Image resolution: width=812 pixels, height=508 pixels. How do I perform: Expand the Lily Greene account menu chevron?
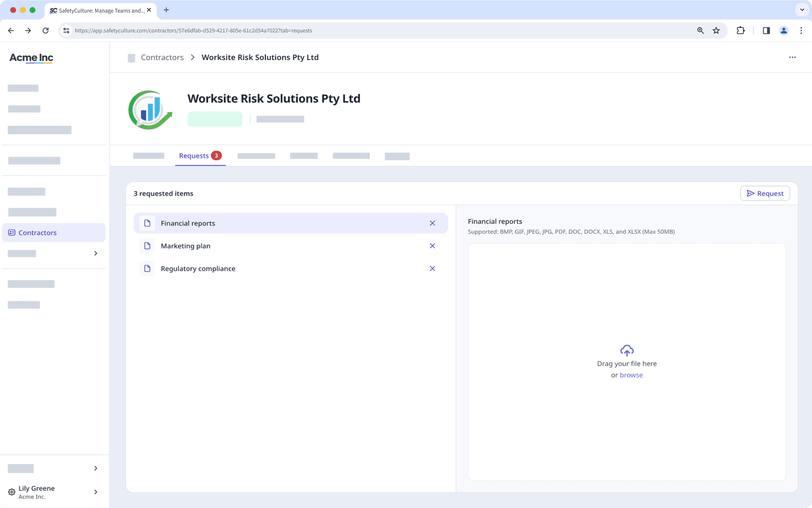(x=96, y=492)
